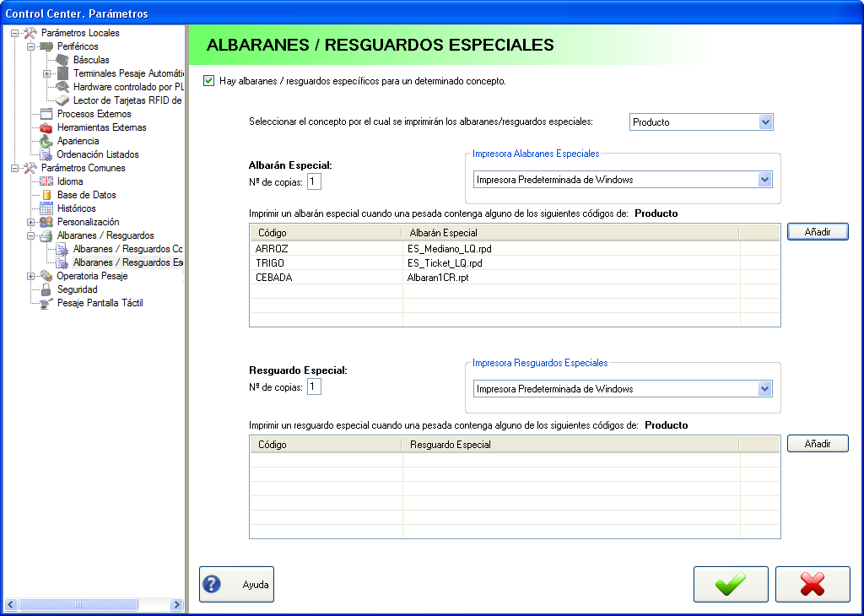This screenshot has width=864, height=616.
Task: Click Albarán Especial Nº de copias field
Action: pyautogui.click(x=314, y=181)
